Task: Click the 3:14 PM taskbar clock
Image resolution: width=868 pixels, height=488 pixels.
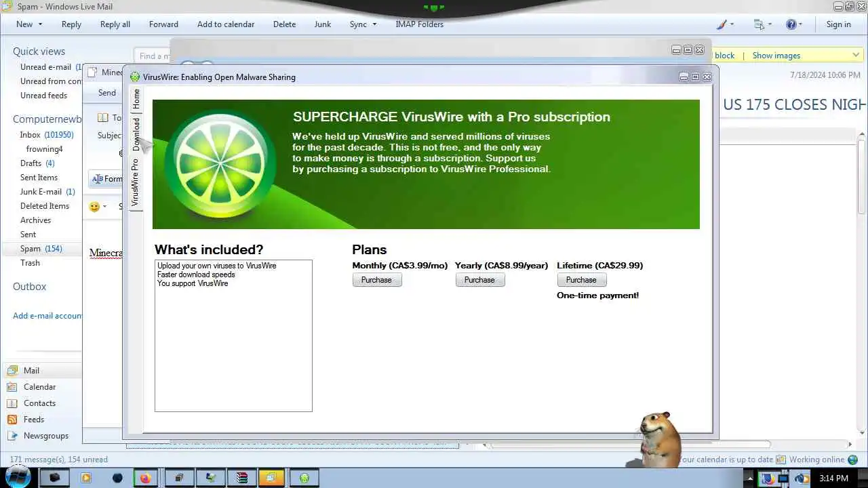Action: coord(834,479)
